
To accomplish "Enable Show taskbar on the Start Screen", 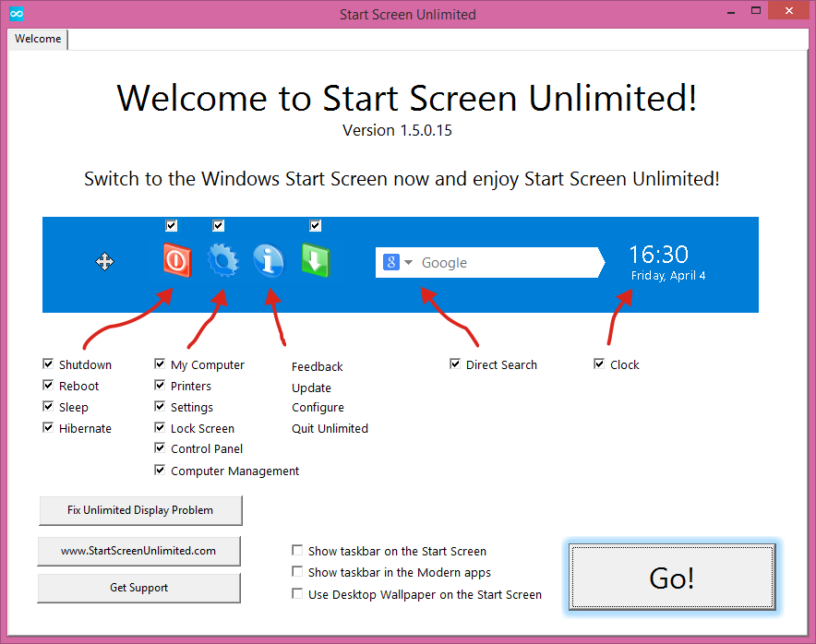I will click(297, 550).
